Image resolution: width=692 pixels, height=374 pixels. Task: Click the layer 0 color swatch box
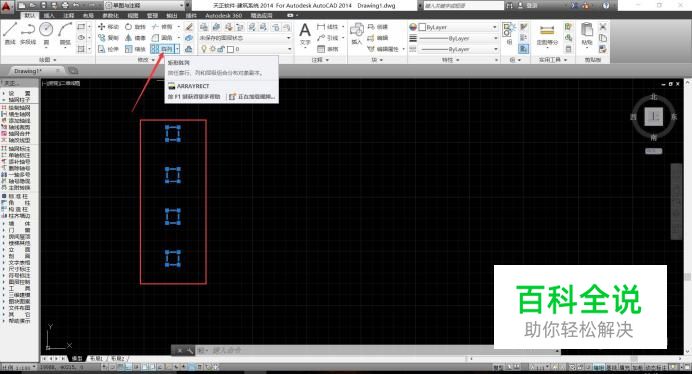(x=230, y=49)
